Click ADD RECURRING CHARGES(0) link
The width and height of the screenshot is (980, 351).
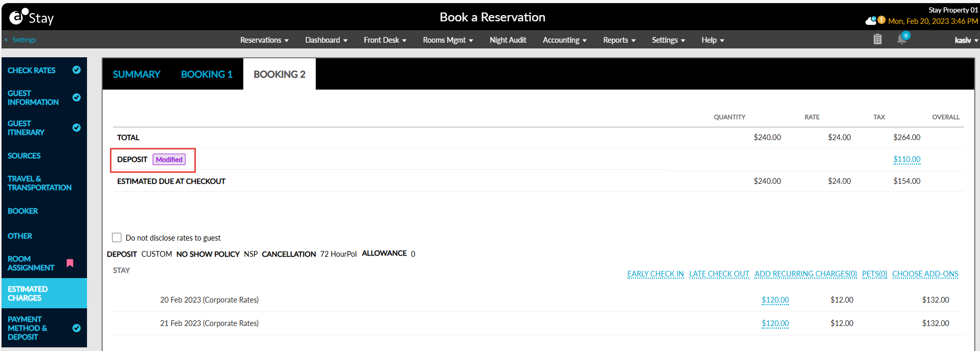tap(805, 274)
